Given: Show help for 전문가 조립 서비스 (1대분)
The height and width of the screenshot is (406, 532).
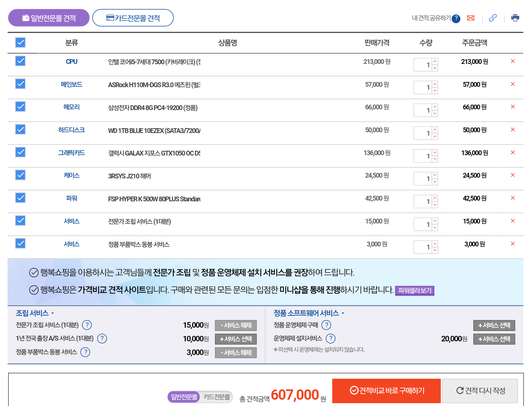Looking at the screenshot, I should [x=87, y=325].
